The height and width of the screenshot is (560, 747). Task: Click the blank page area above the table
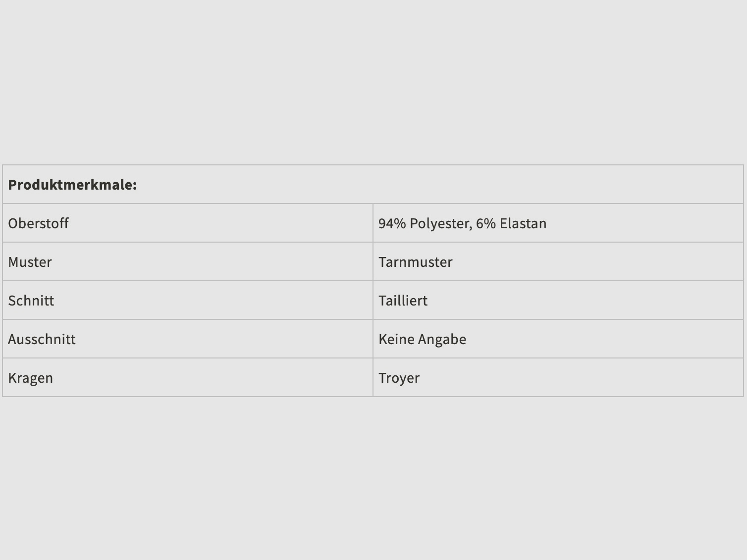click(373, 79)
